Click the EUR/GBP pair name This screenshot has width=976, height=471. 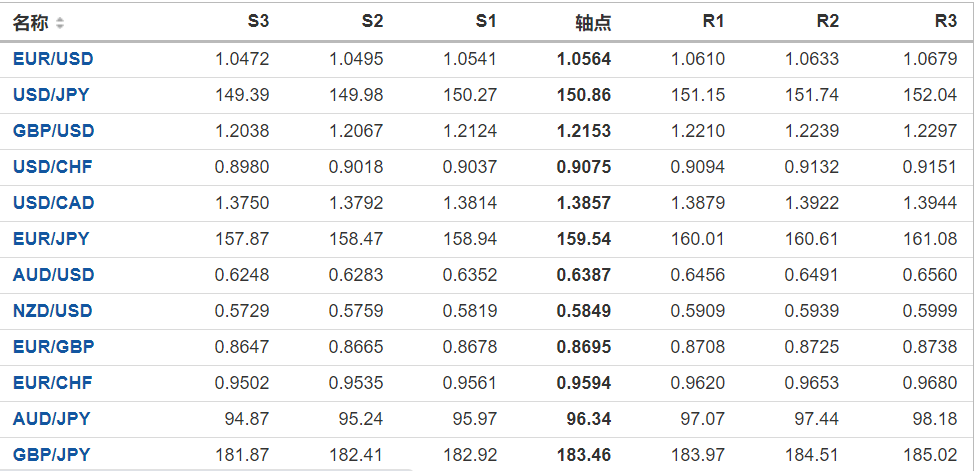coord(53,347)
